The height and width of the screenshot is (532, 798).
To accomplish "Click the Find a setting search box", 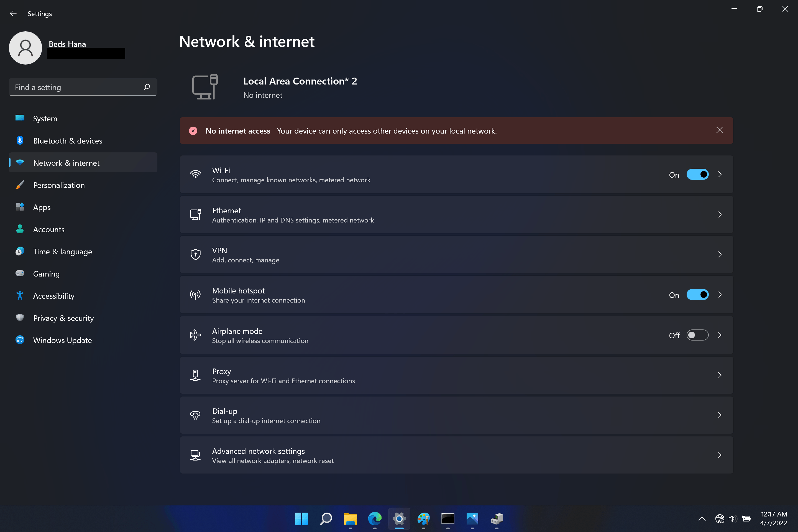I will (76, 87).
